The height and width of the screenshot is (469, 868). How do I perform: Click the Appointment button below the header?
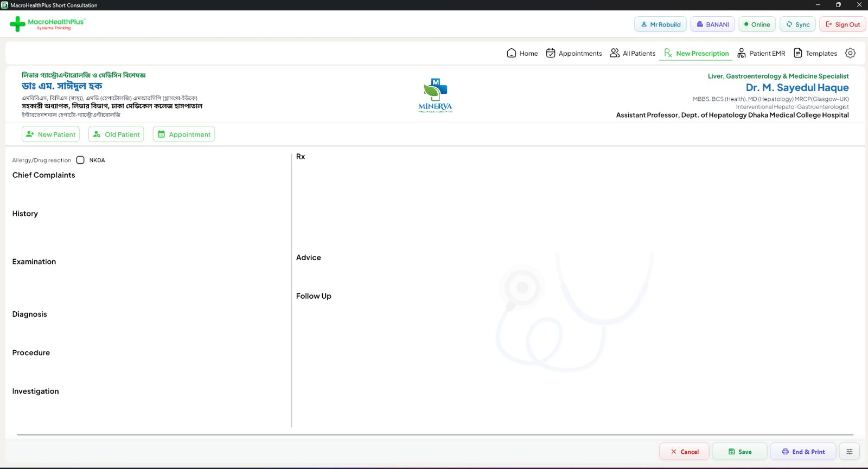point(184,134)
